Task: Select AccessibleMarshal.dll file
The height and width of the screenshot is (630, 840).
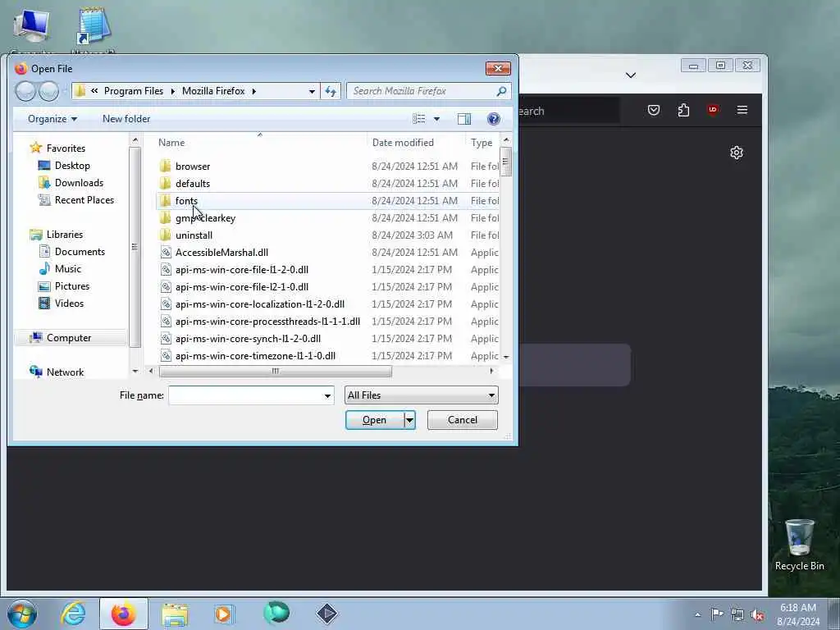Action: [221, 253]
